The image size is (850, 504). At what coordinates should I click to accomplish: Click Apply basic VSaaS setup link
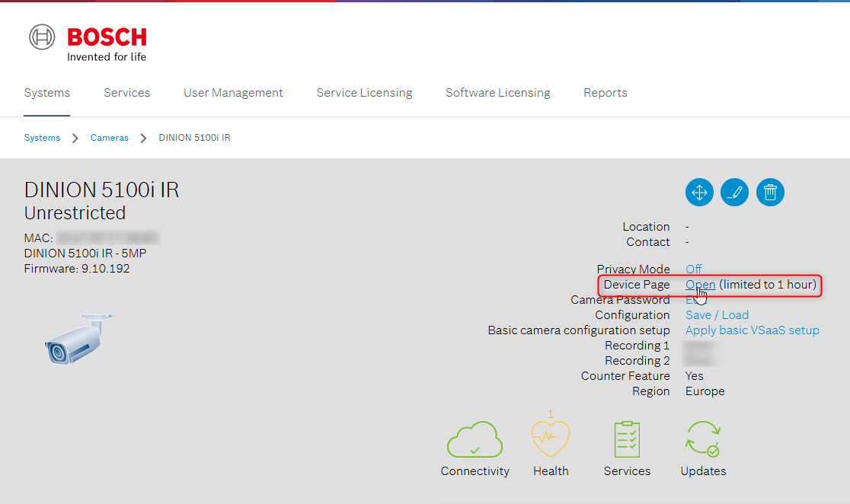[x=752, y=330]
